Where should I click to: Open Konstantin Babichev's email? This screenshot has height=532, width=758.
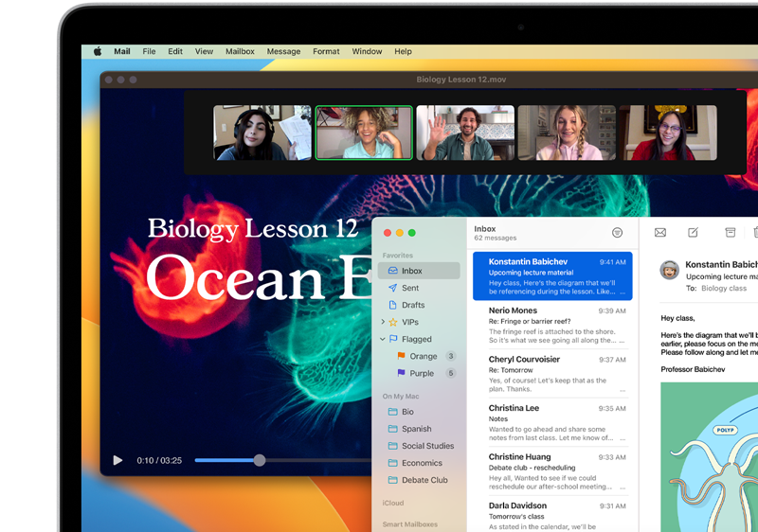coord(552,276)
